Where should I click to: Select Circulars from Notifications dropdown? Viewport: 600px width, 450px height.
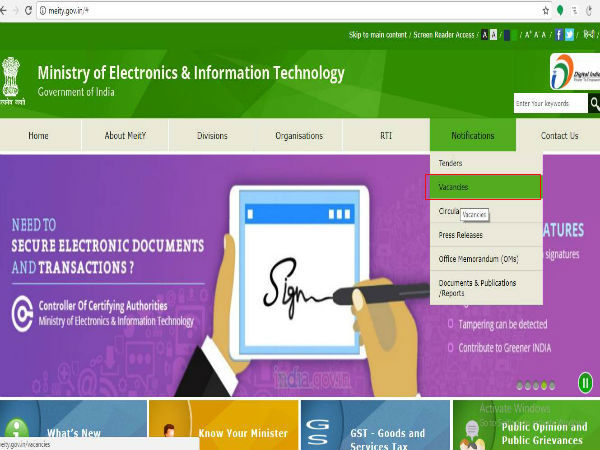point(486,211)
